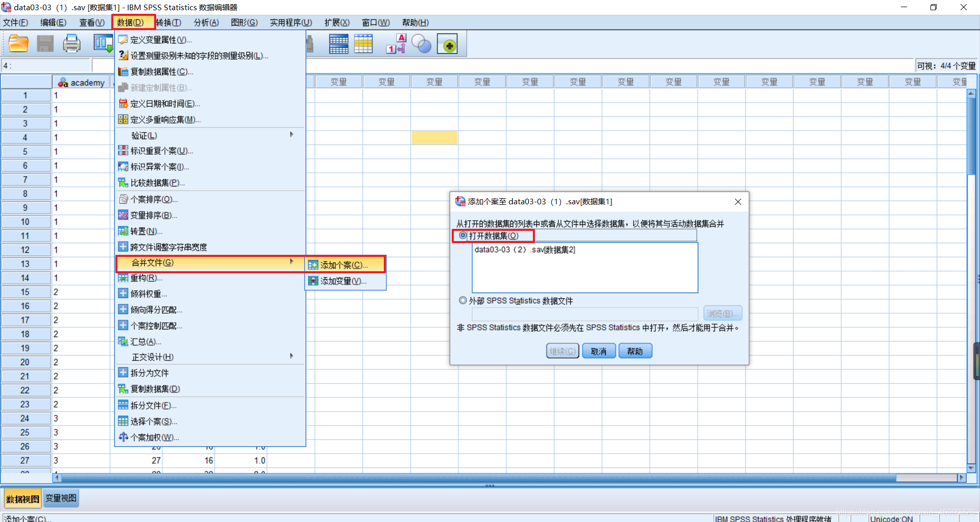
Task: Expand the 验证(L) submenu
Action: point(210,135)
